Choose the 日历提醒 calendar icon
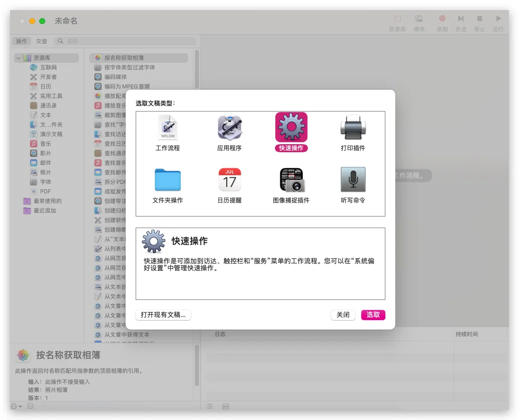Screen dimensions: 519x420 coord(229,180)
